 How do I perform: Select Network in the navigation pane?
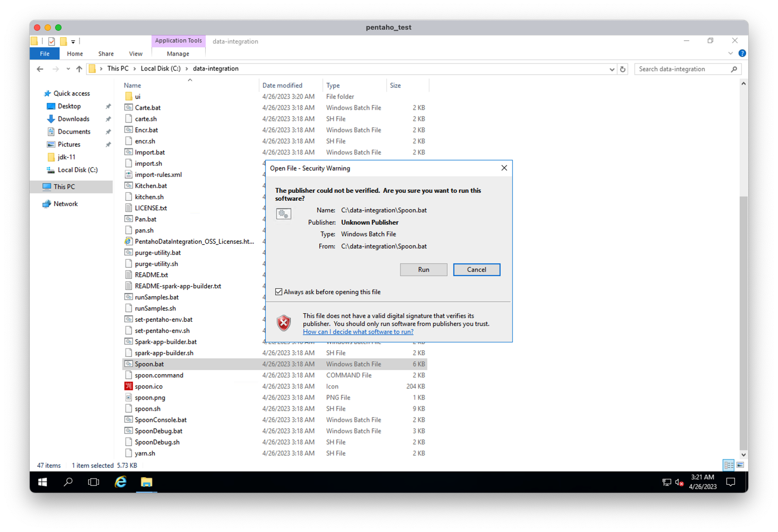coord(65,203)
